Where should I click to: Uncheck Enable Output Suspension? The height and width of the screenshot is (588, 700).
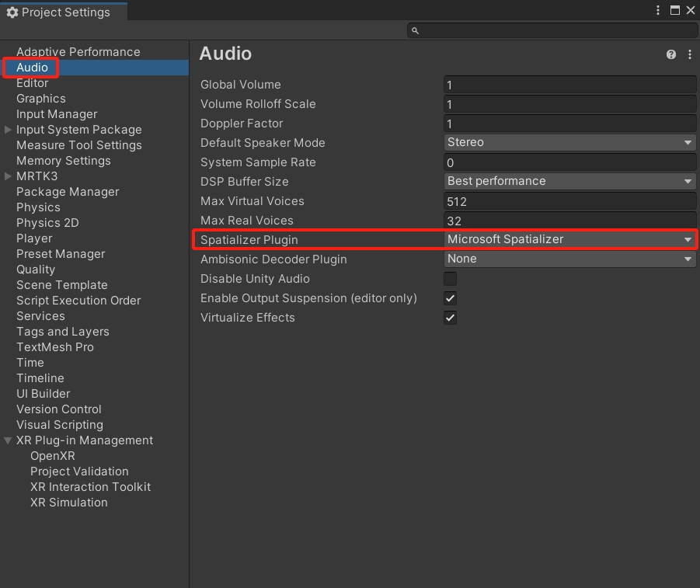click(450, 298)
